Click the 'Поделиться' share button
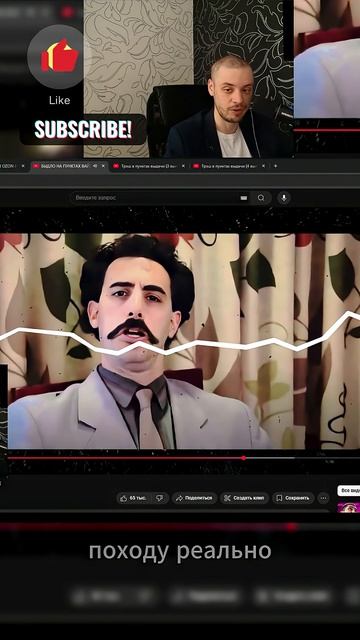 click(x=194, y=498)
